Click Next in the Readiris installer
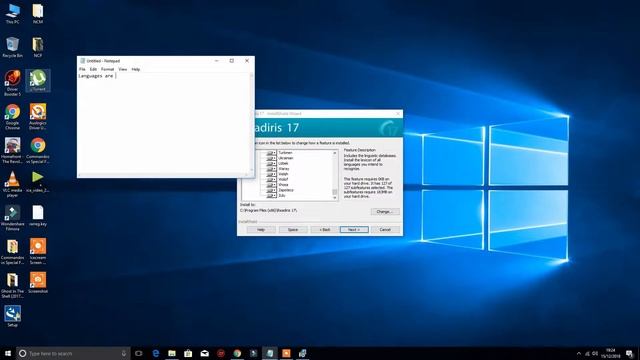Image resolution: width=640 pixels, height=360 pixels. 354,230
